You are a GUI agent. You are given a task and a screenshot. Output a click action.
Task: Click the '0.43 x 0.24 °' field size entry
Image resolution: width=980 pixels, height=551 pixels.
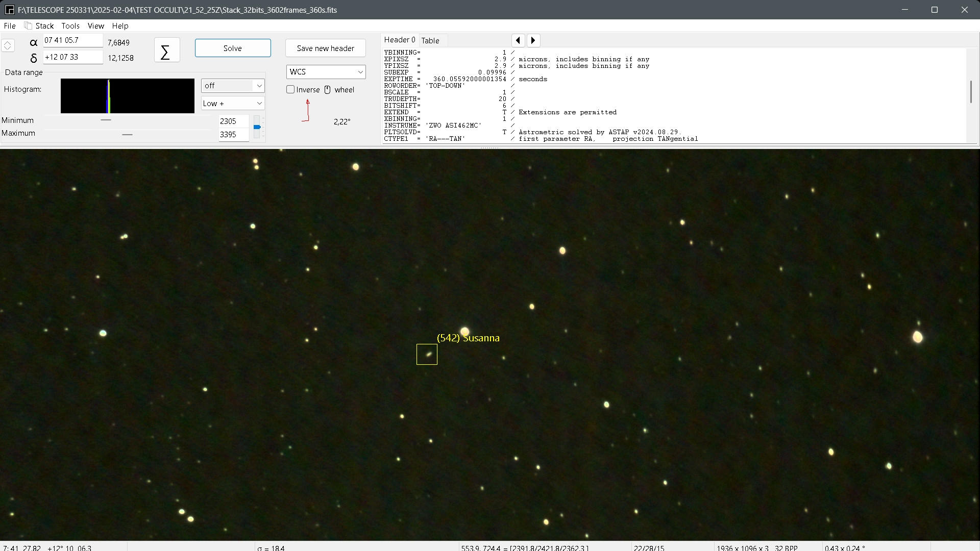tap(845, 548)
